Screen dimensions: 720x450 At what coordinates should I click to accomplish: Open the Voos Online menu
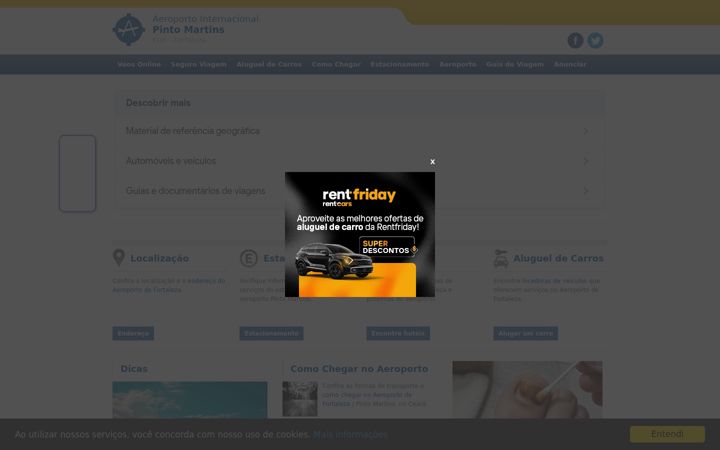pyautogui.click(x=139, y=64)
